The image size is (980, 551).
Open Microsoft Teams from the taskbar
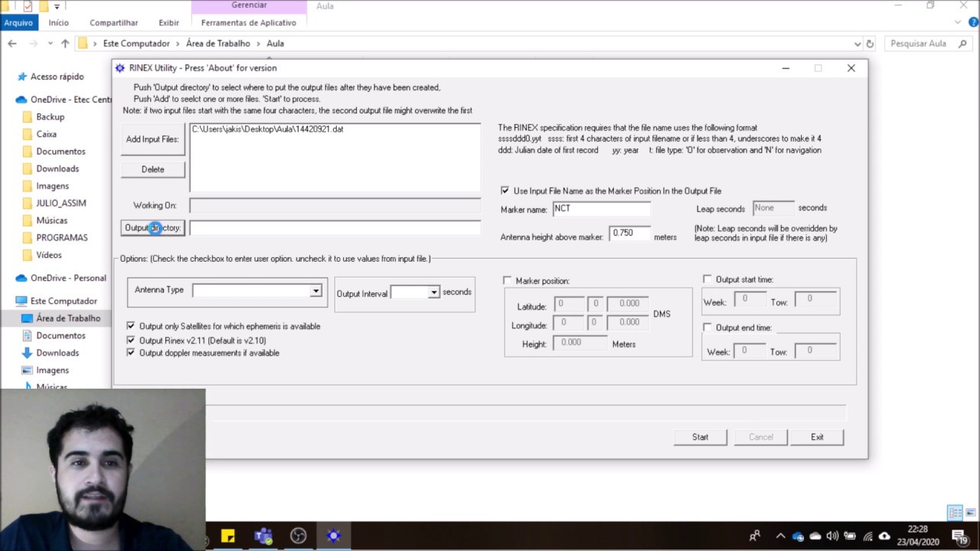point(263,536)
